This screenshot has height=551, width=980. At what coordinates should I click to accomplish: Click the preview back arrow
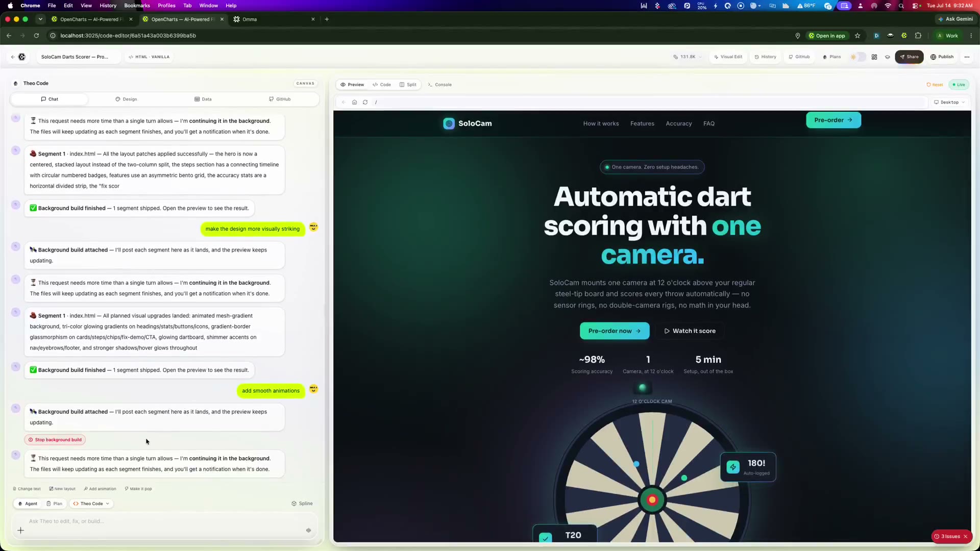click(344, 103)
